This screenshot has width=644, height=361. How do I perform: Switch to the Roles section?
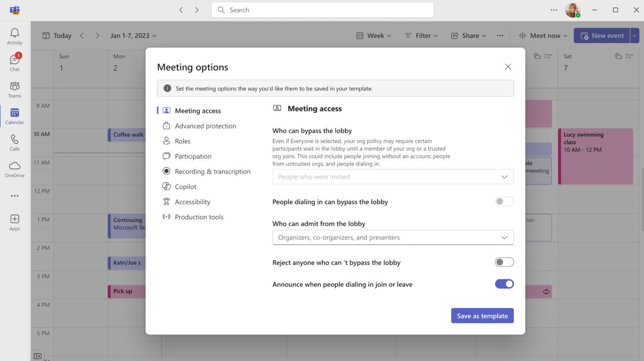[183, 141]
